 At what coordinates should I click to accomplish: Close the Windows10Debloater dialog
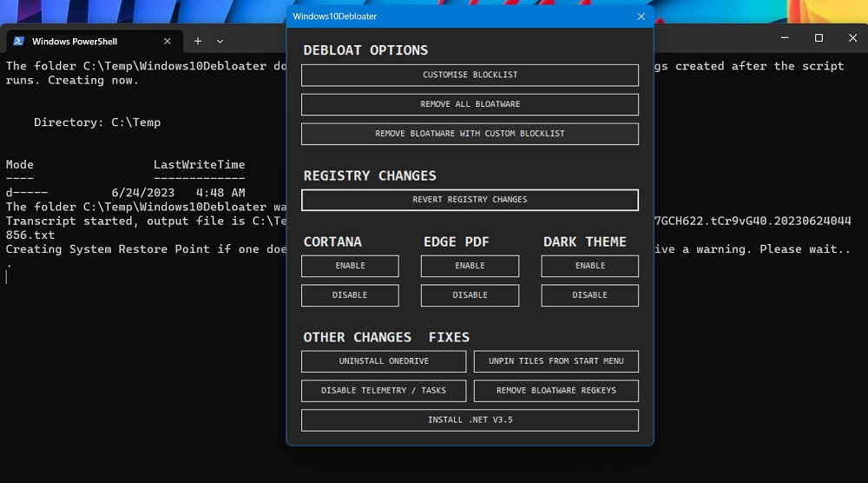[641, 17]
